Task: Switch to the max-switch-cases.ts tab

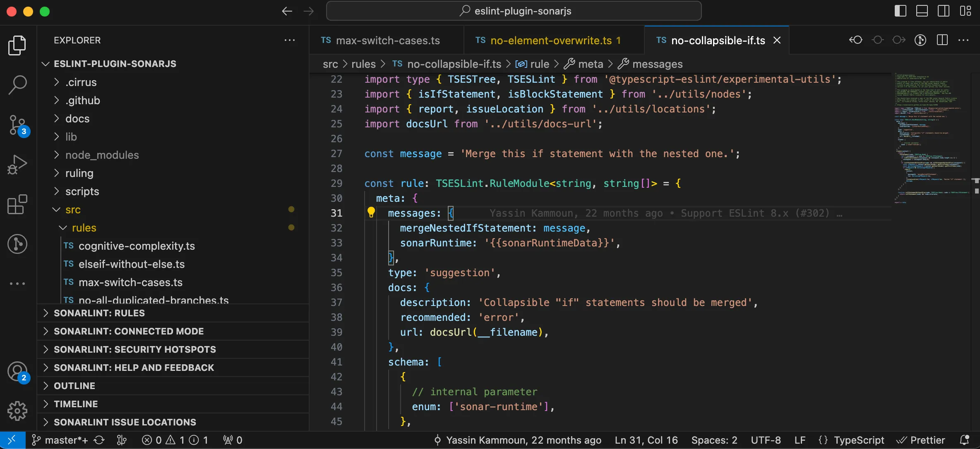Action: point(387,40)
